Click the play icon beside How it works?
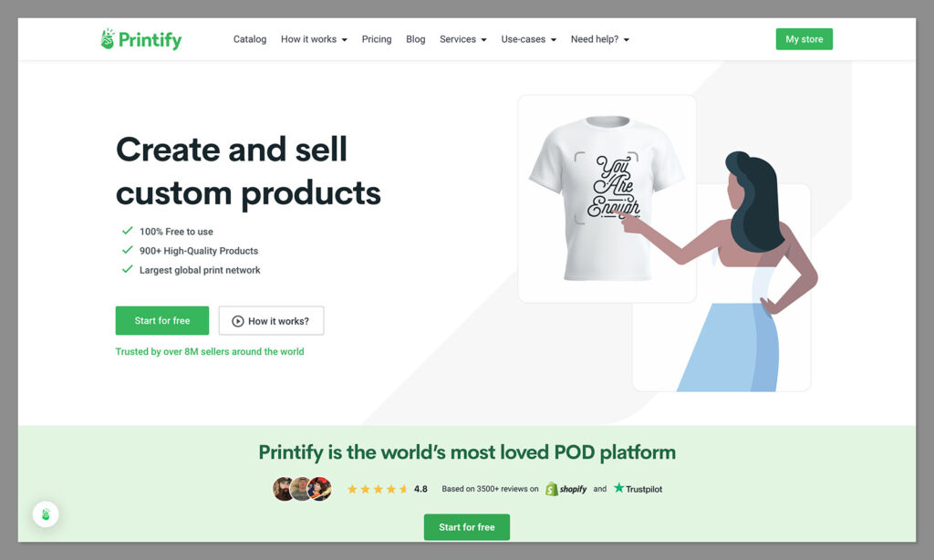The width and height of the screenshot is (934, 560). point(238,321)
